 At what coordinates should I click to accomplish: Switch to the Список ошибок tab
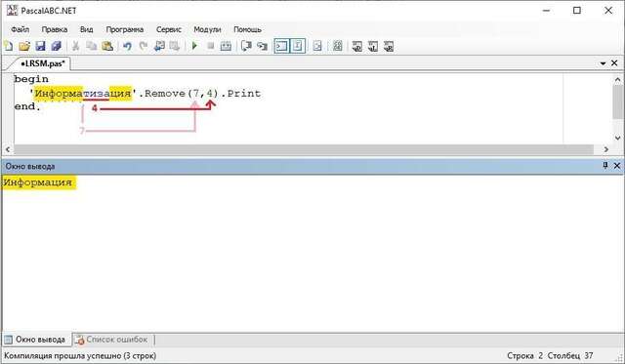(x=112, y=340)
